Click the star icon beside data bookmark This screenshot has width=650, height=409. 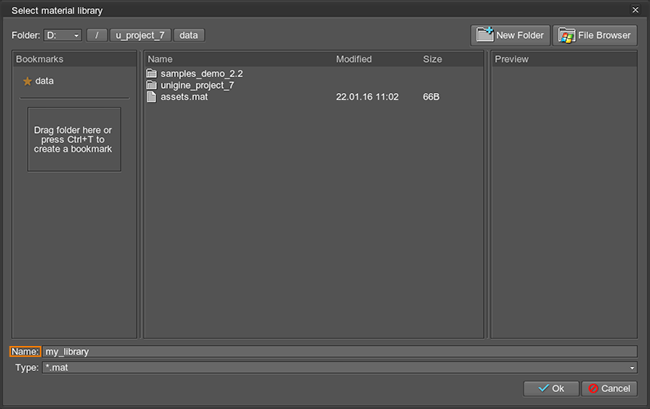(x=27, y=81)
